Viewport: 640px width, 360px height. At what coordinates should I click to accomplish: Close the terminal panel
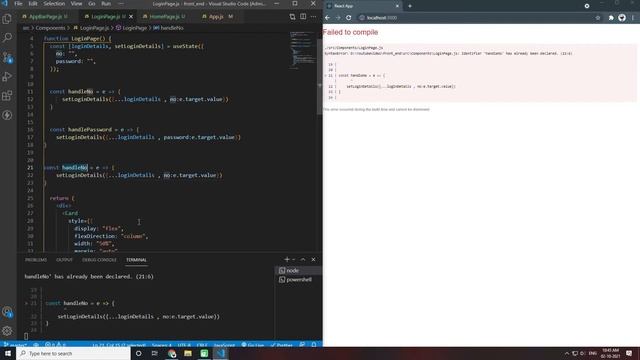click(313, 260)
